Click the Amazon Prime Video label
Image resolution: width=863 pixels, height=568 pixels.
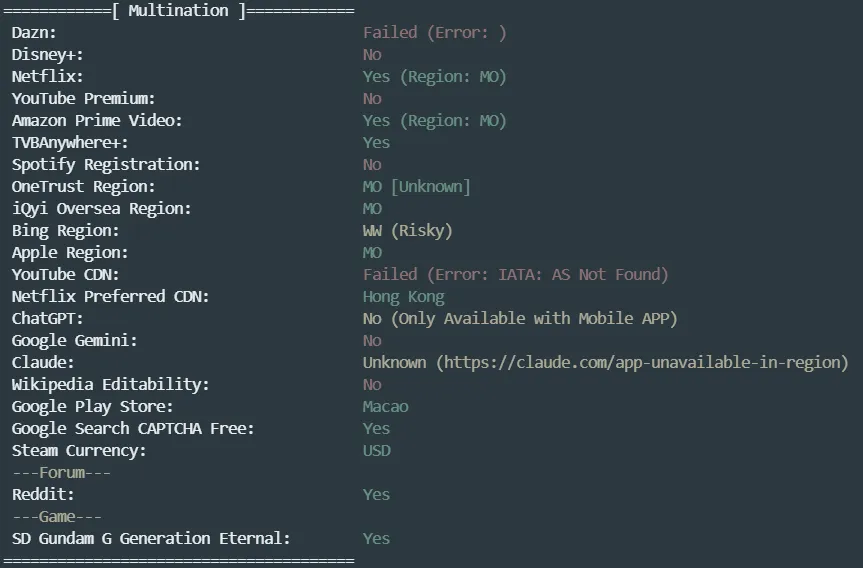(x=97, y=121)
